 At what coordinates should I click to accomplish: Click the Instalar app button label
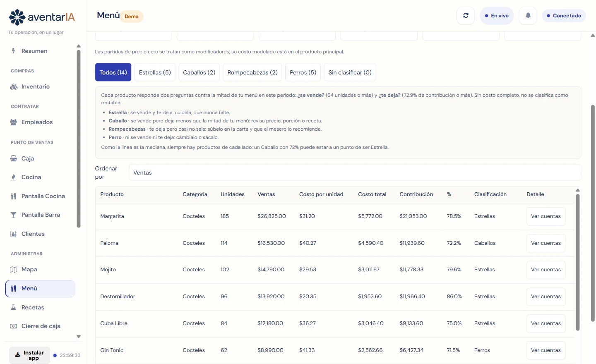pyautogui.click(x=34, y=355)
